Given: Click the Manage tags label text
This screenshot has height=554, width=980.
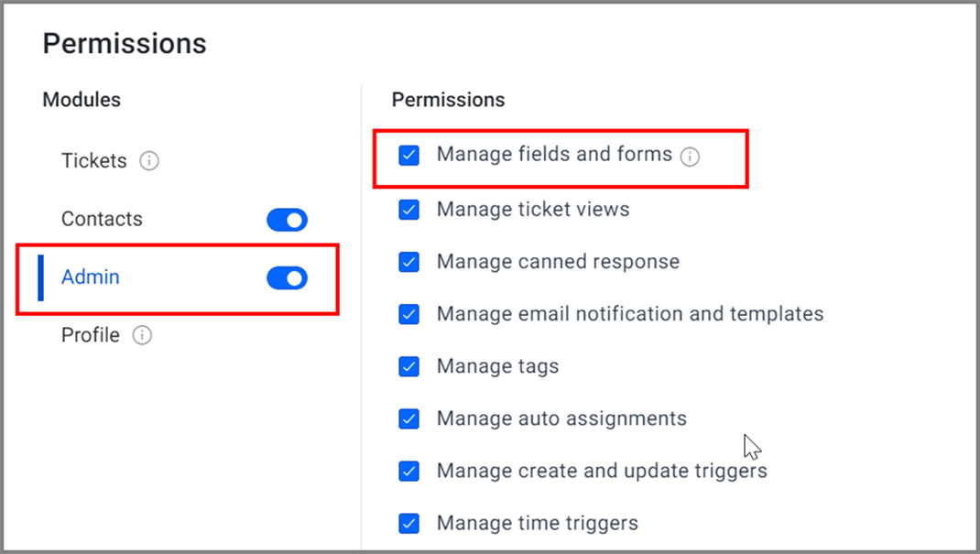Looking at the screenshot, I should tap(497, 366).
